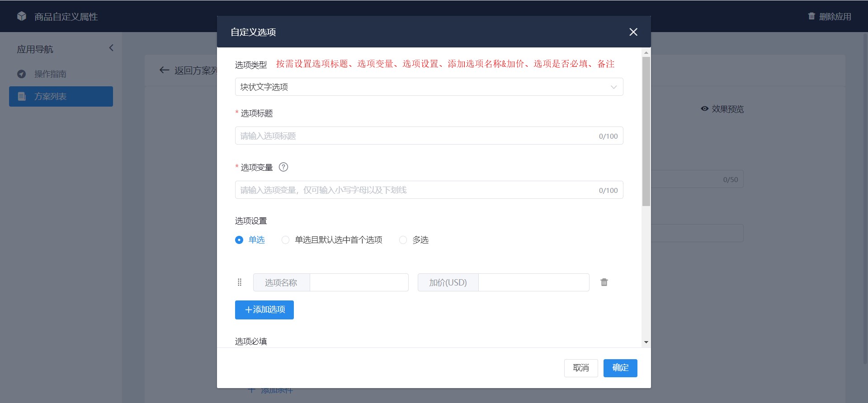868x403 pixels.
Task: Click the 选项标题 input field
Action: point(429,136)
